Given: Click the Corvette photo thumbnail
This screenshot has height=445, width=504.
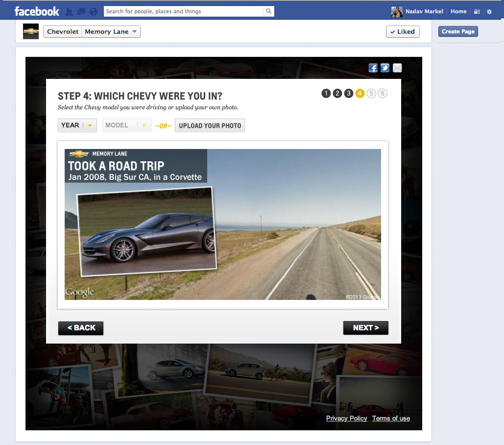Looking at the screenshot, I should tap(147, 231).
